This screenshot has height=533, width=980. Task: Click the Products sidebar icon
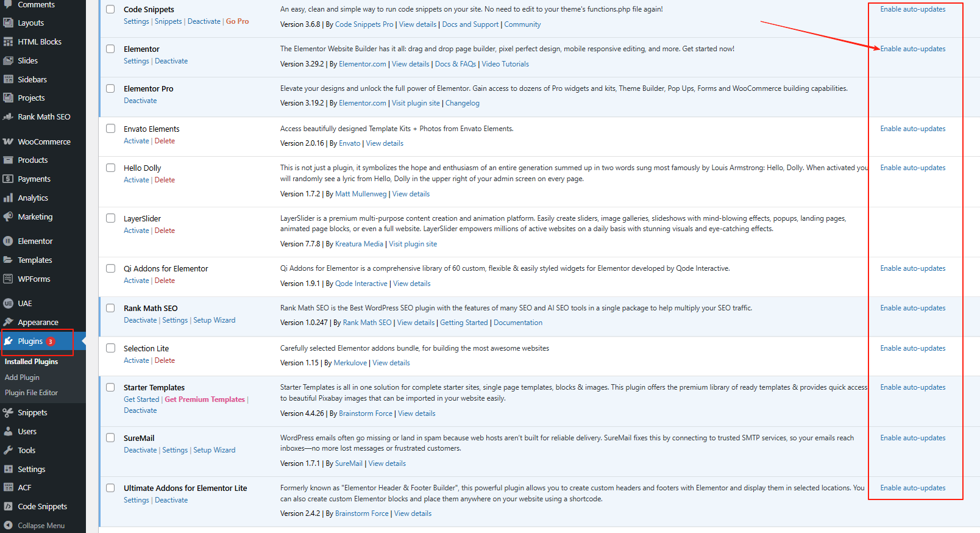[x=8, y=160]
